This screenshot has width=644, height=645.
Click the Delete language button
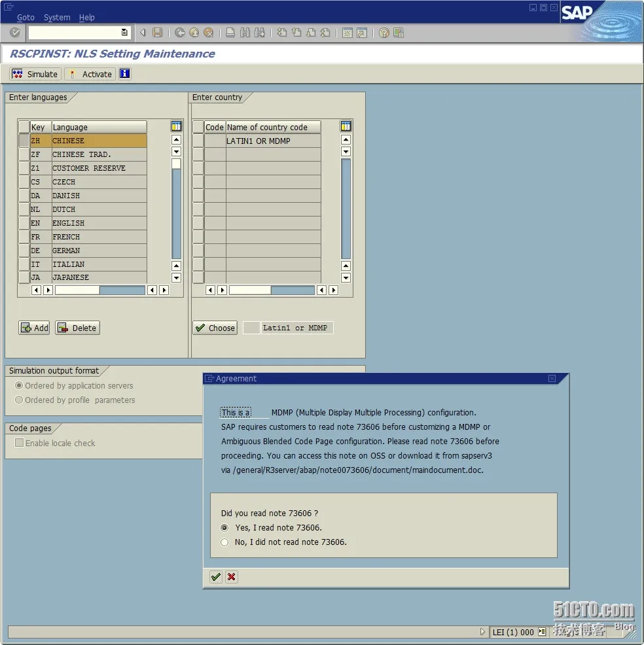[77, 328]
